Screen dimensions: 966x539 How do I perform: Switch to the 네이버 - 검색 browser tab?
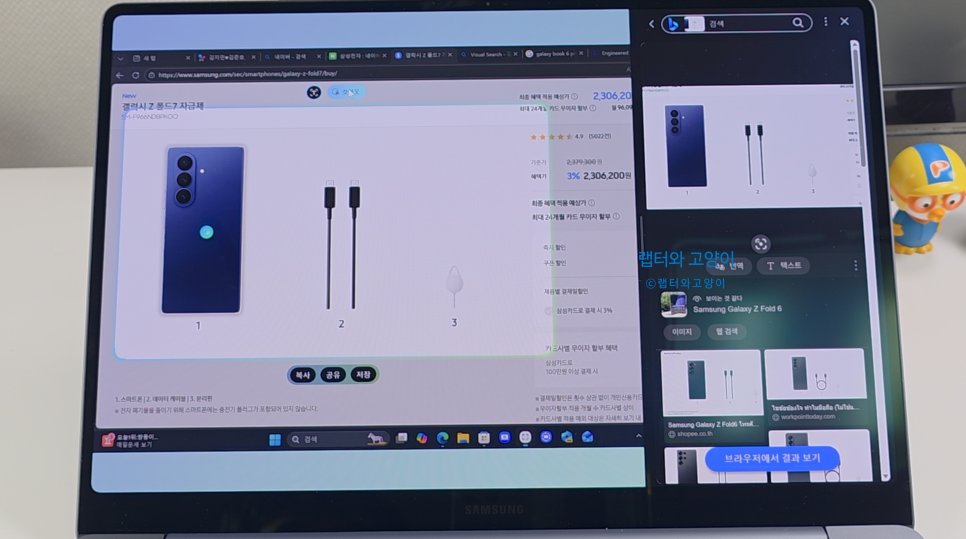tap(291, 57)
